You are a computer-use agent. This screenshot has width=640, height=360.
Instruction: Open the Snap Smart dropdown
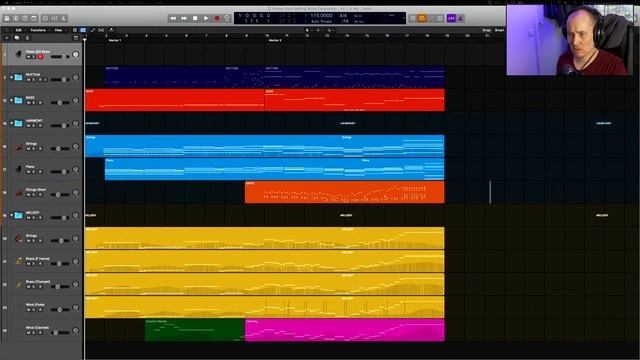point(500,30)
